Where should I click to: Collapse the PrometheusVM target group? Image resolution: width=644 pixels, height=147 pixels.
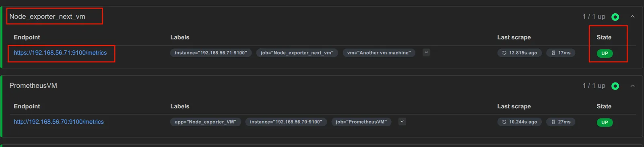(x=632, y=86)
